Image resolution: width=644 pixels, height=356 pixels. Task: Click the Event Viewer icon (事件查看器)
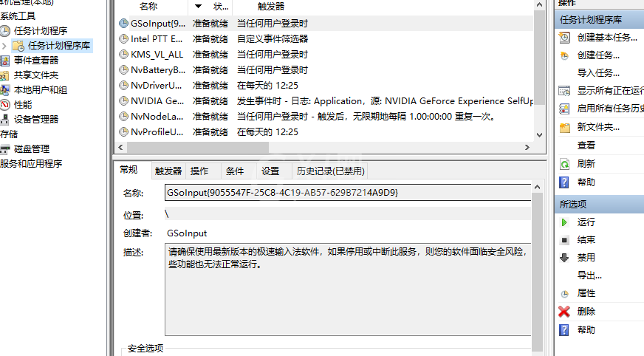(x=5, y=61)
